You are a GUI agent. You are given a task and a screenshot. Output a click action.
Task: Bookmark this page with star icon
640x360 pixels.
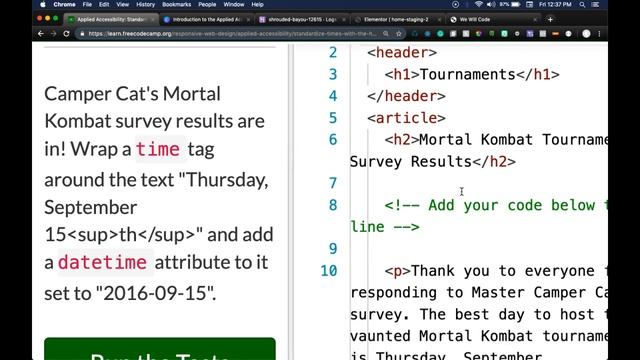click(399, 34)
